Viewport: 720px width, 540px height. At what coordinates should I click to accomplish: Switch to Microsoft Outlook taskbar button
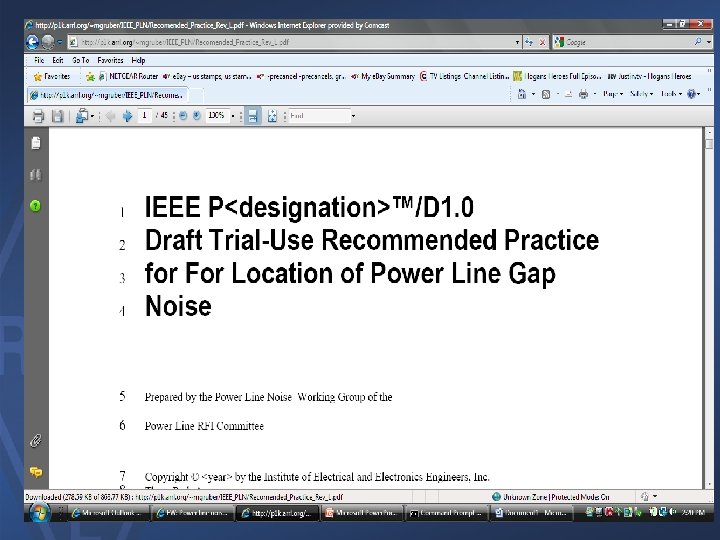pyautogui.click(x=109, y=513)
